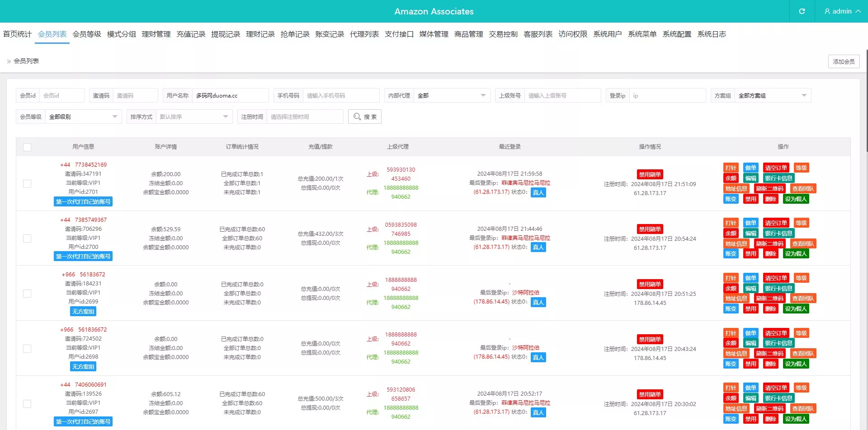This screenshot has width=868, height=430.
Task: Switch to the 会员等级 menu tab
Action: (87, 34)
